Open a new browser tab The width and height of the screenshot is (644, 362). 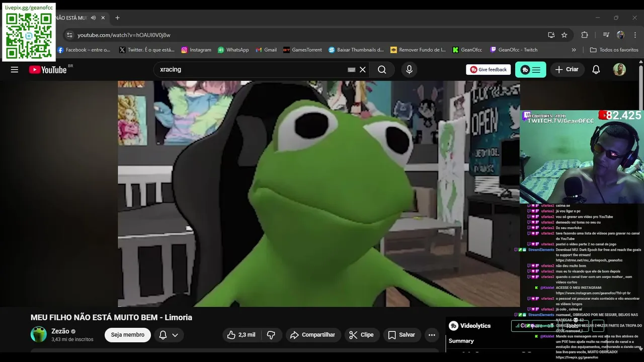(x=117, y=18)
